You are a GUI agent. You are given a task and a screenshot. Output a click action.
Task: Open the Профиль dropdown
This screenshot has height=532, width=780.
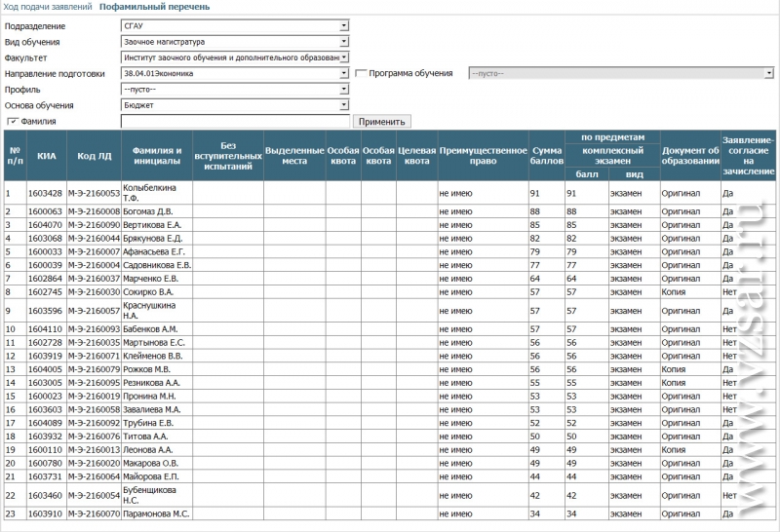(235, 90)
